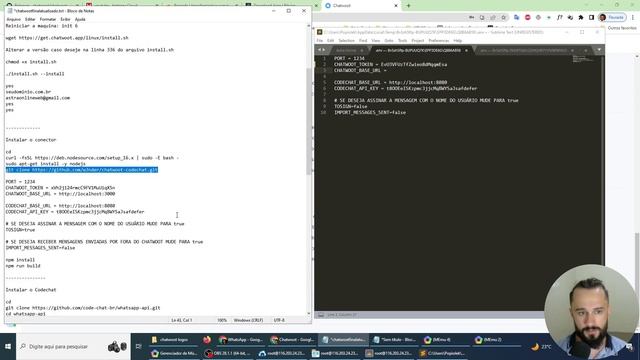
Task: Open Task View on the taskbar
Action: tap(139, 347)
